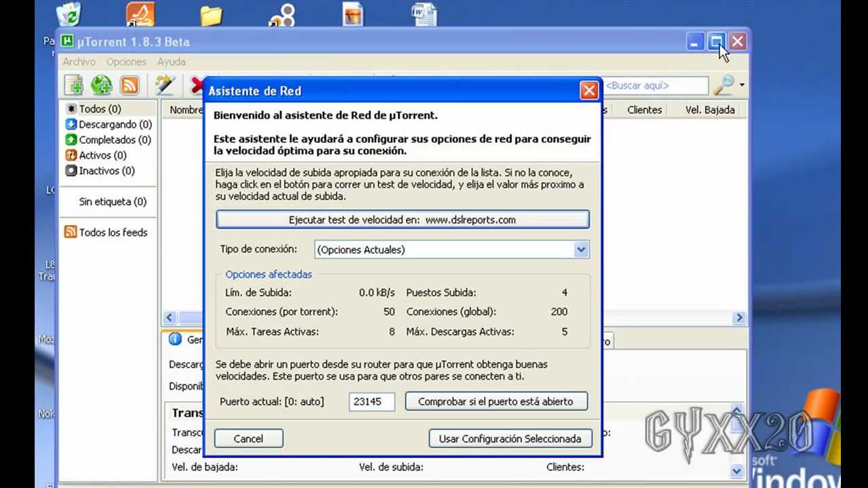Image resolution: width=868 pixels, height=488 pixels.
Task: Click the Puestos Subida value 4
Action: click(x=564, y=293)
